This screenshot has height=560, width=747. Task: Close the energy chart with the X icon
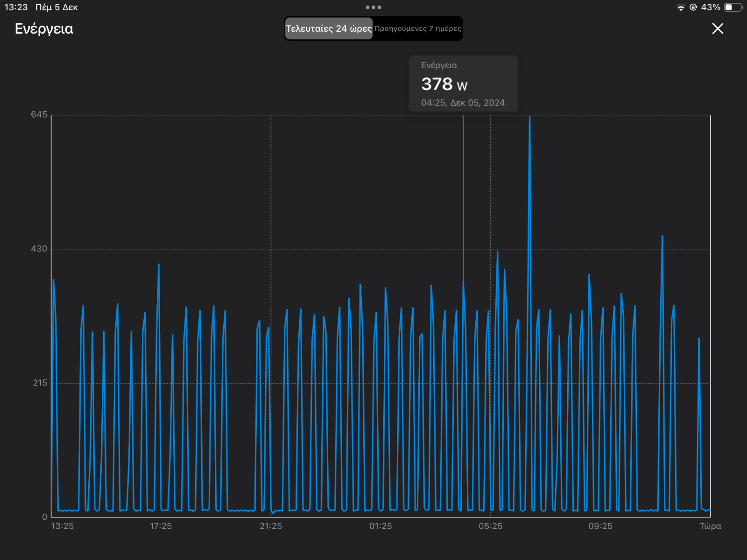(x=718, y=28)
